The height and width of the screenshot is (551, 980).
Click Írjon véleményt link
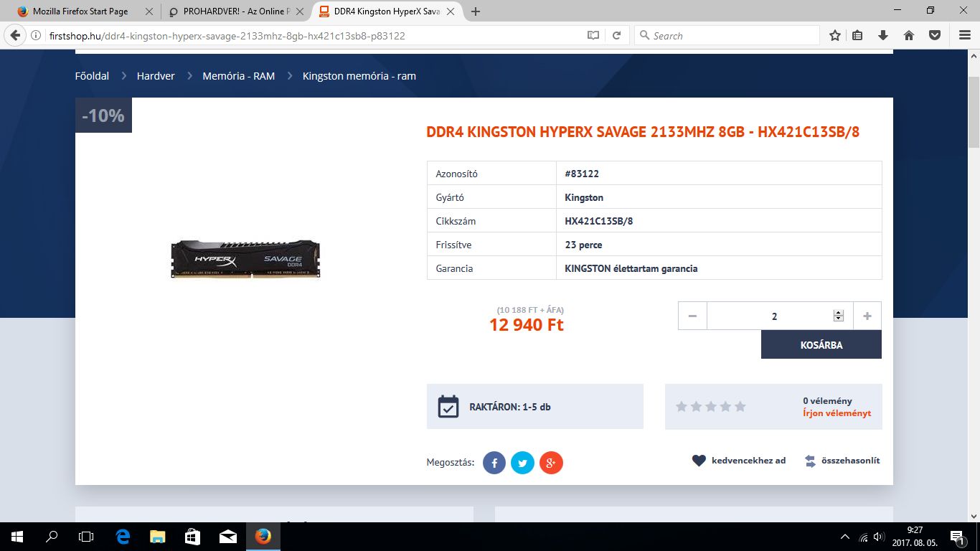(837, 413)
